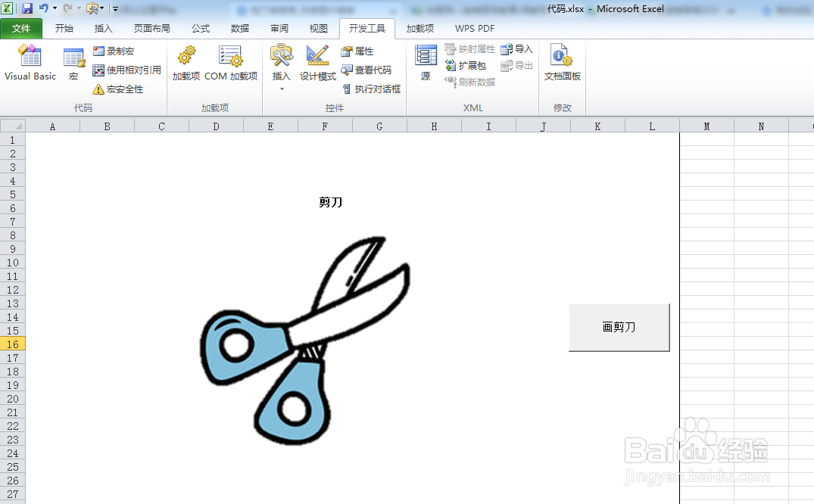Open the XML Source (源) pane

[x=425, y=64]
